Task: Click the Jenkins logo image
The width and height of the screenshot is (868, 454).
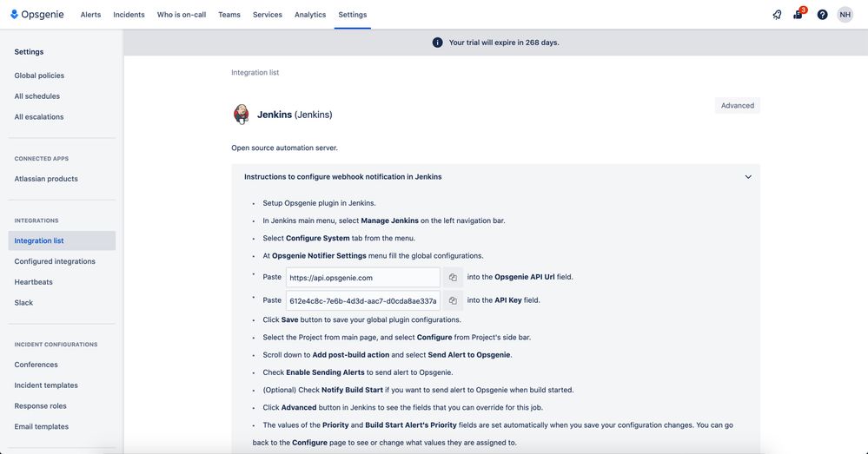Action: (x=241, y=115)
